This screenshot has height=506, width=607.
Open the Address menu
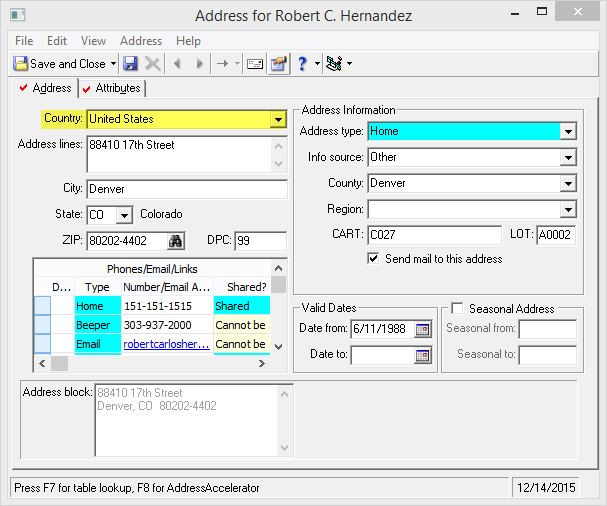141,41
